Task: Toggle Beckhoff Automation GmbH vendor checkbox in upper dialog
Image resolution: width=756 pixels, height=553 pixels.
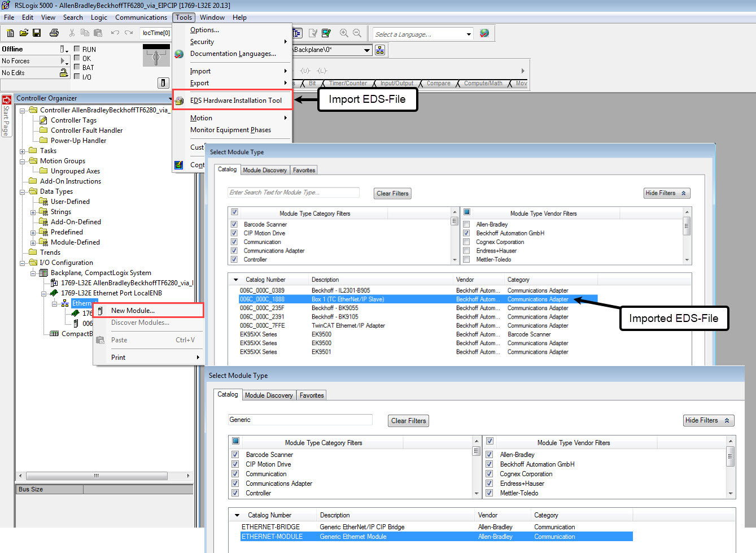Action: click(466, 233)
